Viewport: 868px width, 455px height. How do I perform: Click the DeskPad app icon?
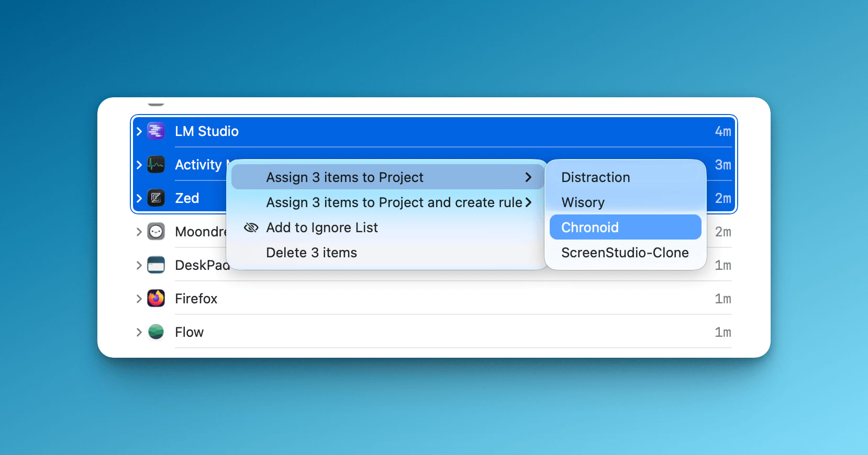pyautogui.click(x=156, y=265)
